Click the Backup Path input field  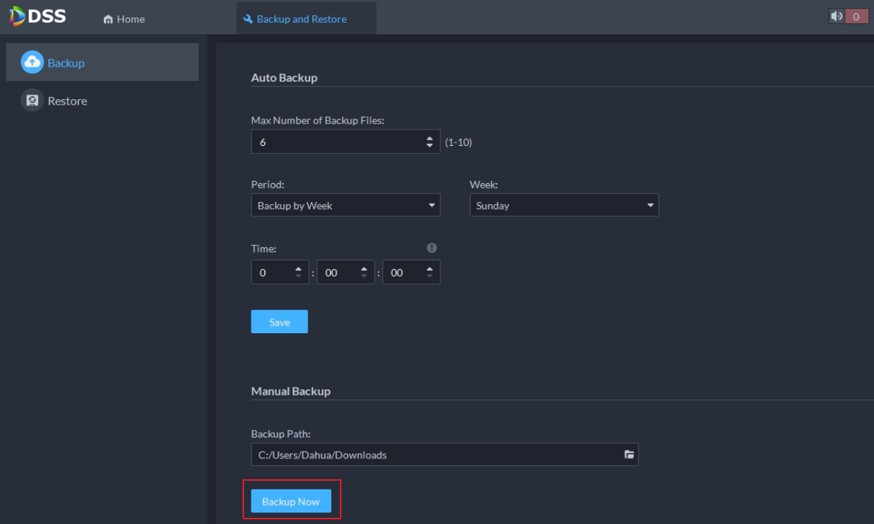point(435,455)
